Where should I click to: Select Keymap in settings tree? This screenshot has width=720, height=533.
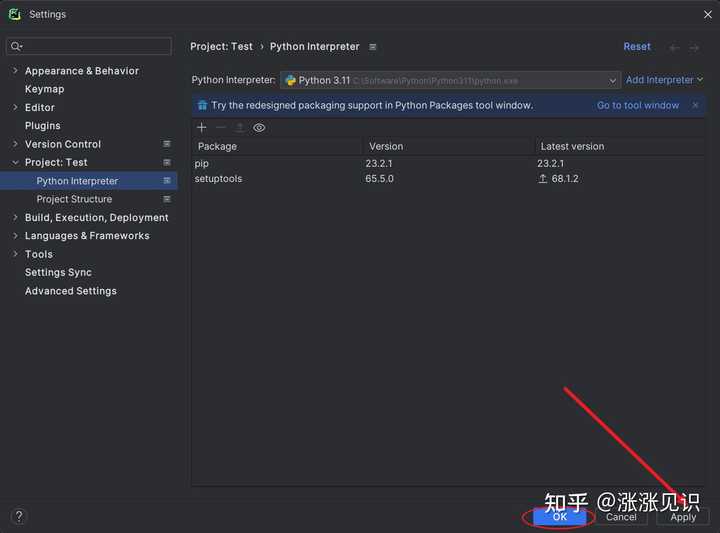(x=45, y=89)
